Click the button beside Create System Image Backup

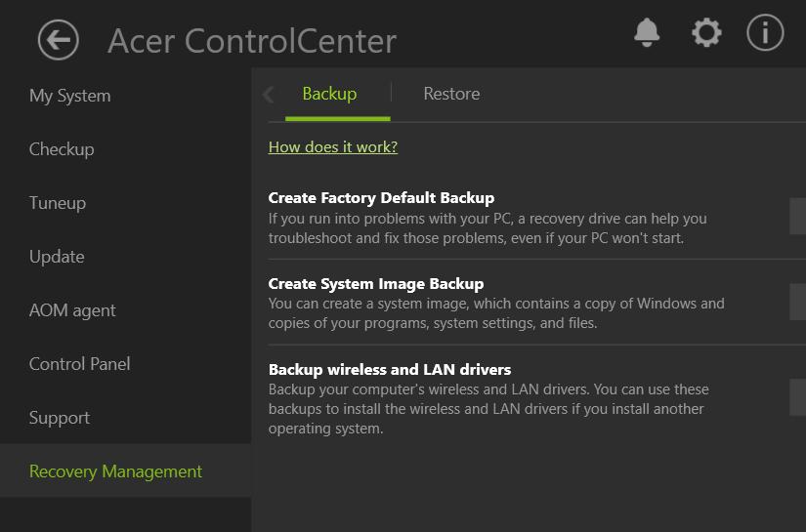click(798, 302)
